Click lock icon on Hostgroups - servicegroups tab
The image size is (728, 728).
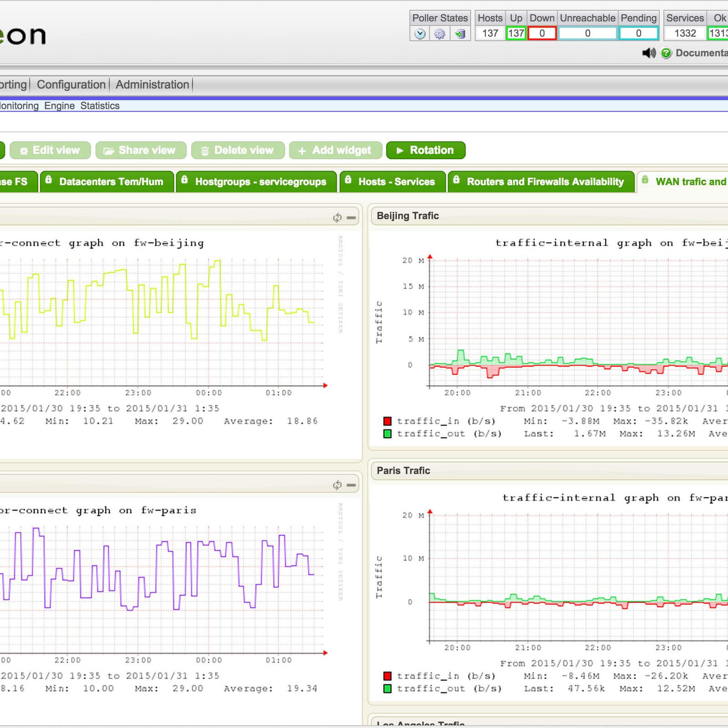tap(184, 179)
